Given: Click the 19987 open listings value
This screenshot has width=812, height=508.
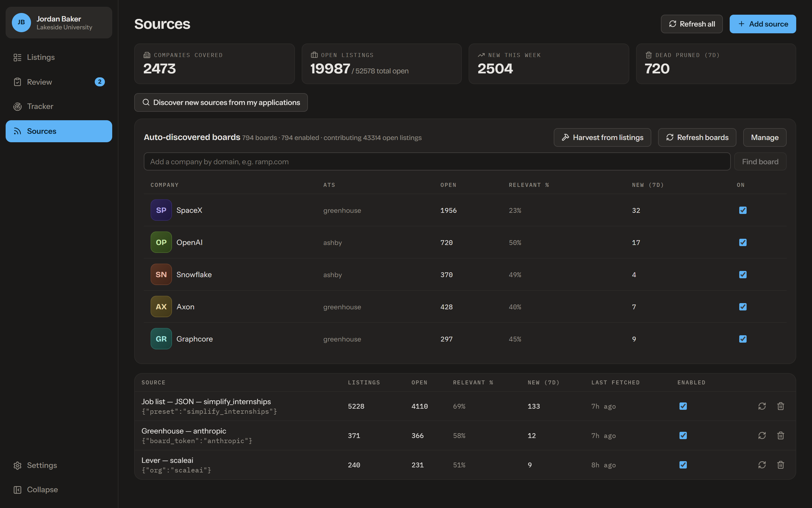Looking at the screenshot, I should (330, 69).
